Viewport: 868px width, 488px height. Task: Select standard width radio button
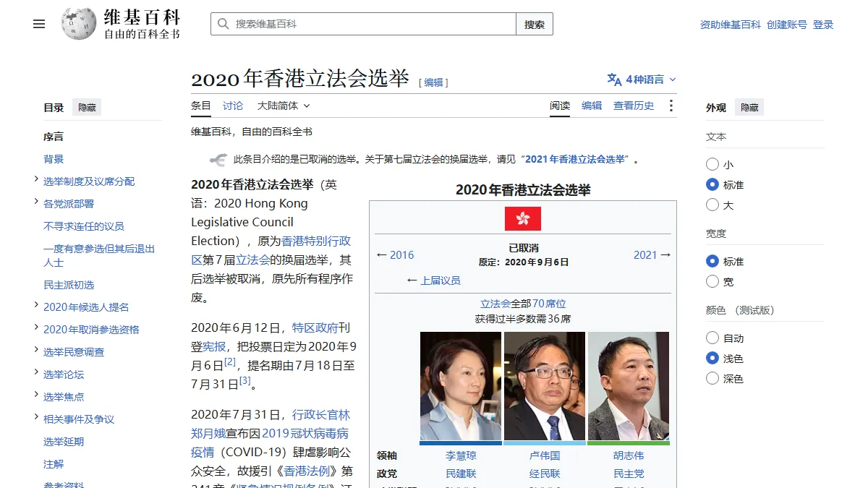[x=712, y=262]
